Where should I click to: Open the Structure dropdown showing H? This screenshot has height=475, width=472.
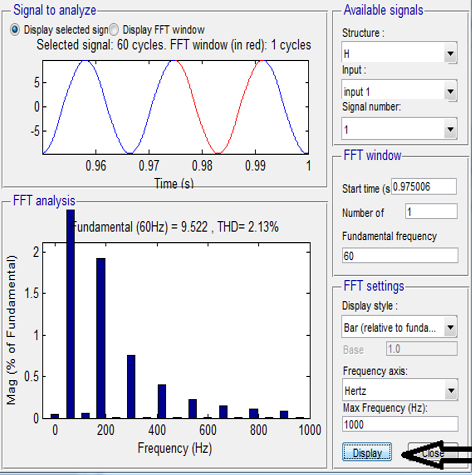pyautogui.click(x=399, y=53)
